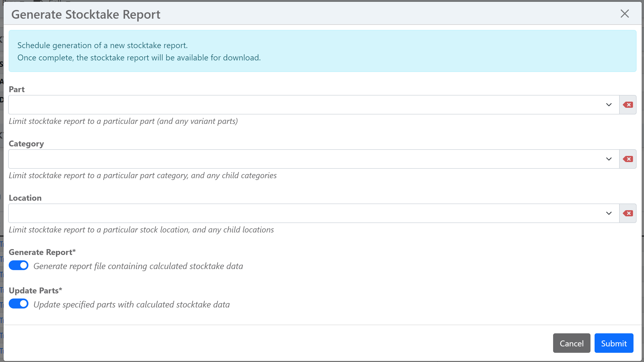This screenshot has height=362, width=644.
Task: Click inside the Part selection field
Action: click(x=305, y=105)
